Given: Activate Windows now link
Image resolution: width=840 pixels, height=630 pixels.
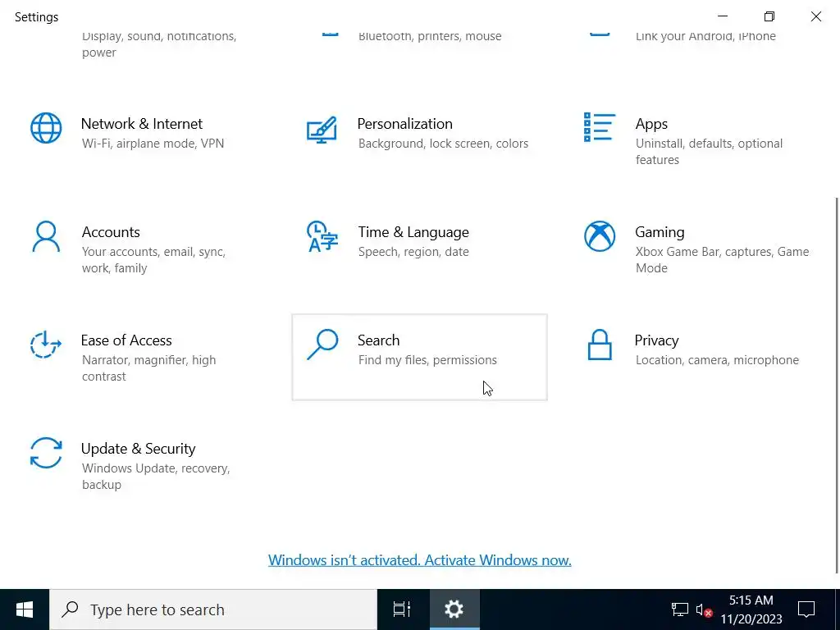Looking at the screenshot, I should [x=419, y=559].
